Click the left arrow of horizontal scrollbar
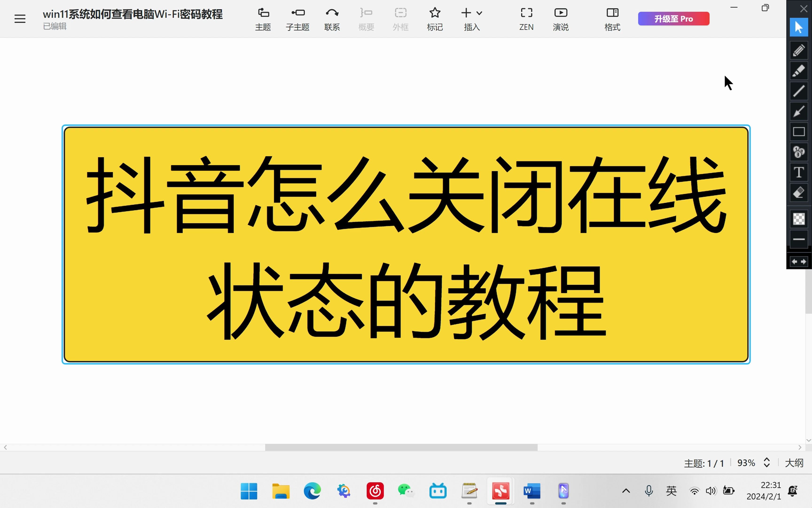 coord(5,447)
